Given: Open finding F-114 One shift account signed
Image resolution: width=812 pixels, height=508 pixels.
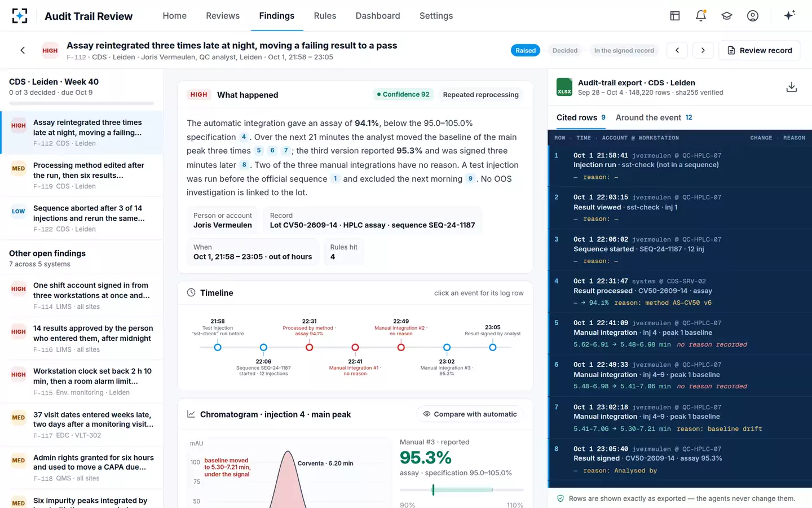Looking at the screenshot, I should (82, 295).
